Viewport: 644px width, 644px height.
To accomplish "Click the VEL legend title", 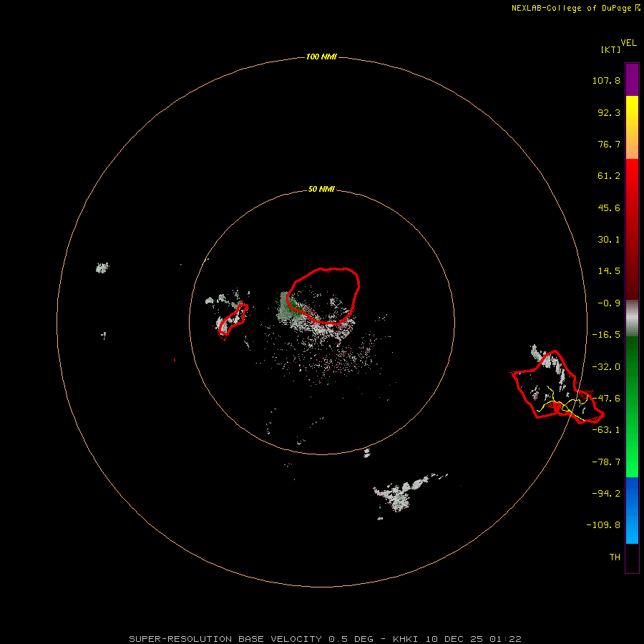I will pos(628,43).
